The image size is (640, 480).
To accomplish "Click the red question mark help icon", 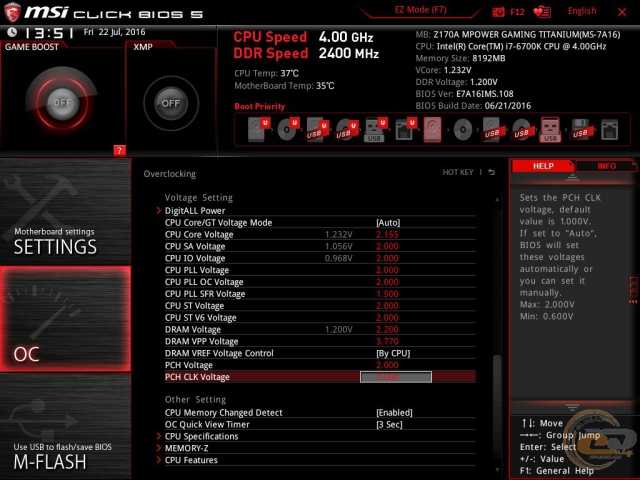I will [x=119, y=151].
